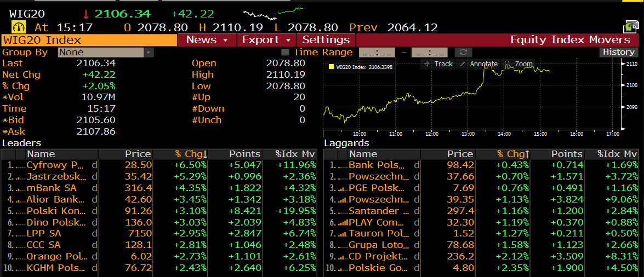Open the Export menu

[x=266, y=40]
